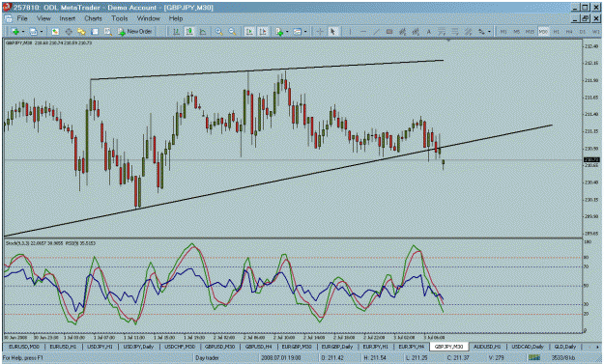Switch to bar chart display
The image size is (604, 364).
[x=176, y=32]
